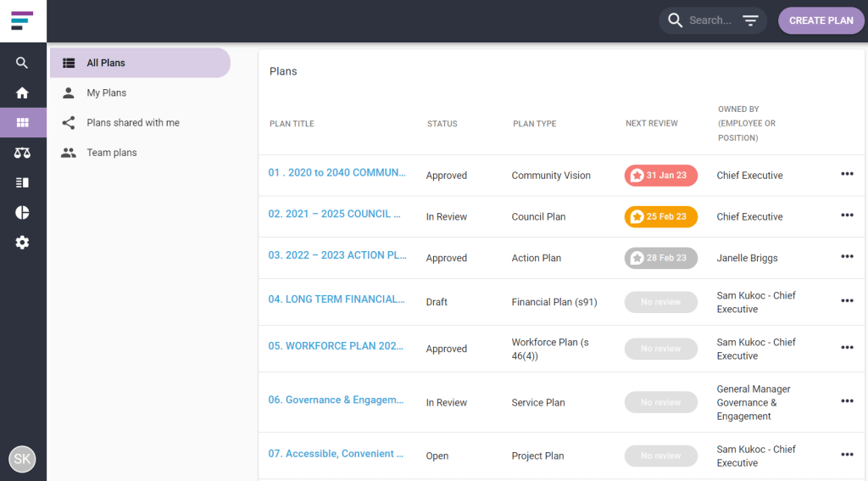Open search from the left sidebar magnifier
The image size is (868, 481).
(x=22, y=63)
